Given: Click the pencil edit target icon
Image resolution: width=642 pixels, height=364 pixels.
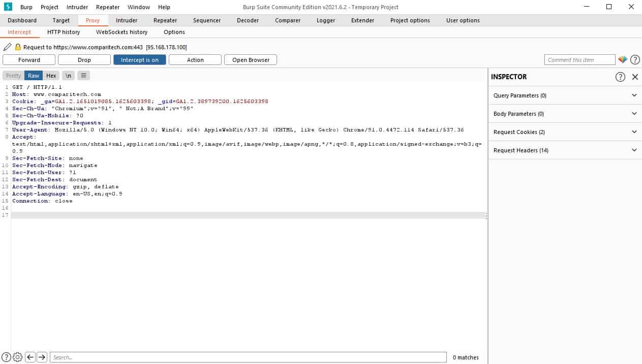Looking at the screenshot, I should (7, 47).
